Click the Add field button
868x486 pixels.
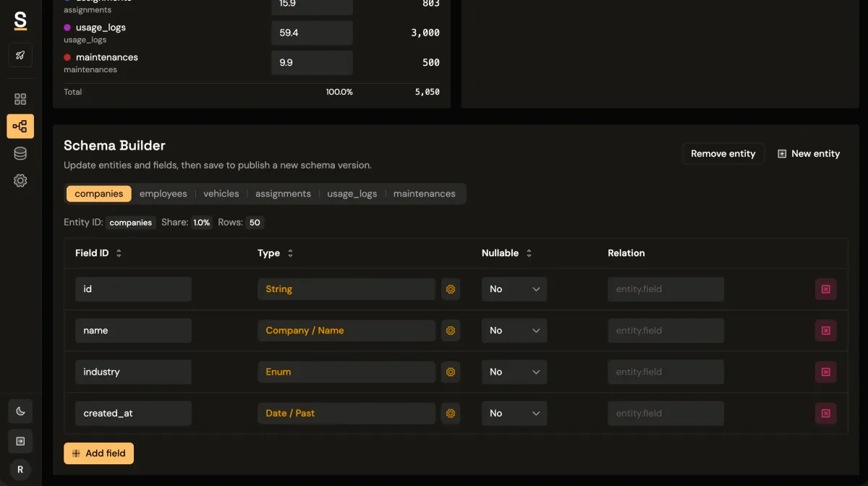click(98, 453)
